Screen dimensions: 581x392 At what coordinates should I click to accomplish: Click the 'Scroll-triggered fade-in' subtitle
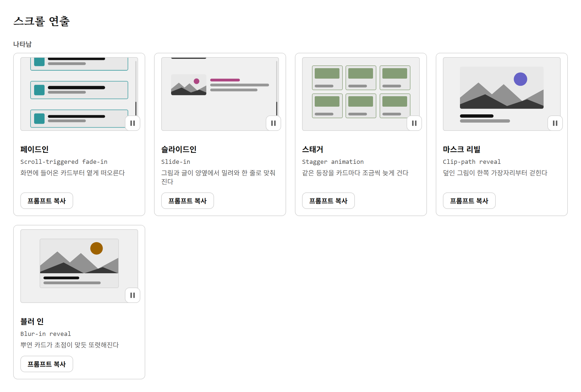click(64, 162)
